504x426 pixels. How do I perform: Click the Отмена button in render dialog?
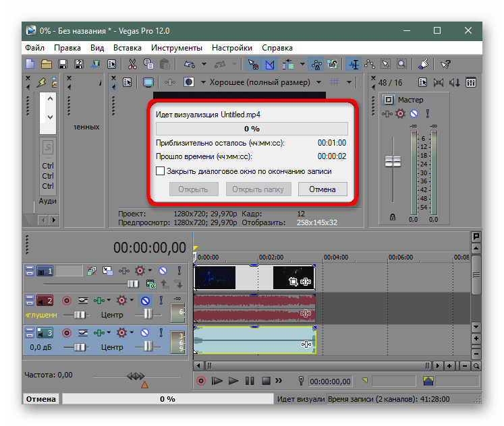point(323,189)
